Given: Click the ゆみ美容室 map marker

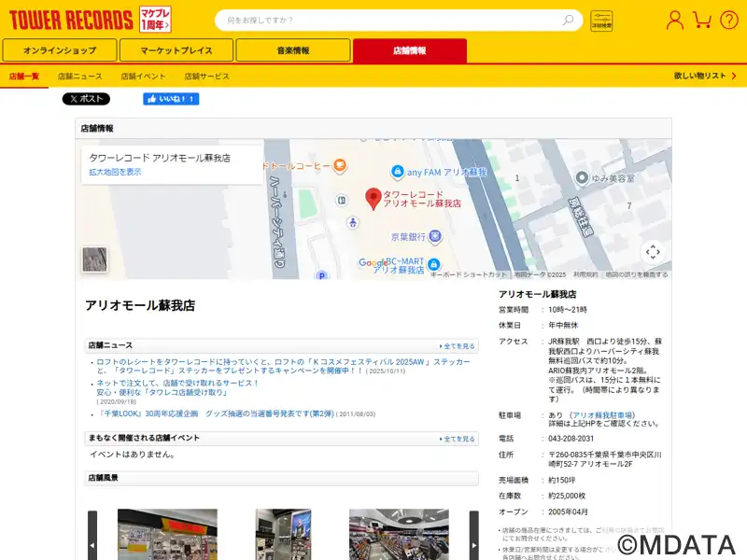Looking at the screenshot, I should pyautogui.click(x=582, y=178).
